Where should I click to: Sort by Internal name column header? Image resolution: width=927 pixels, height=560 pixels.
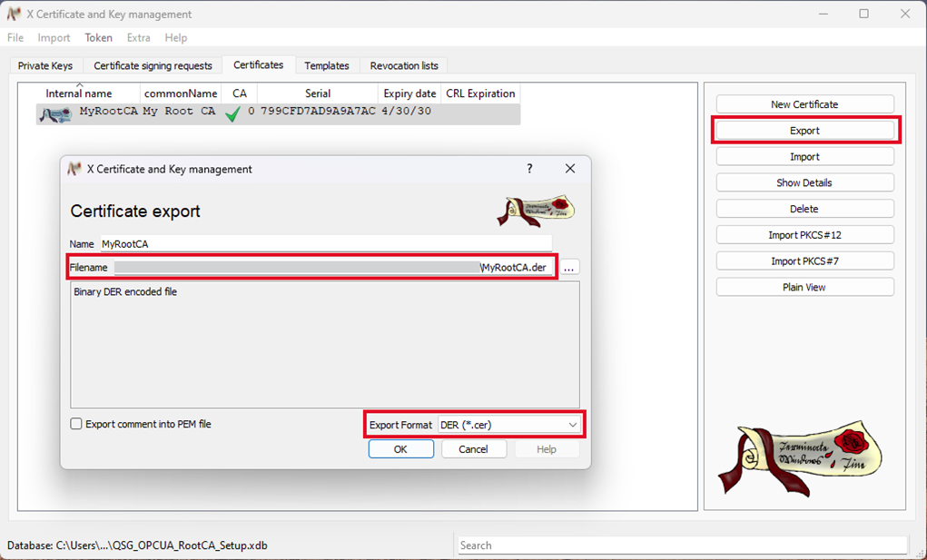(x=79, y=93)
